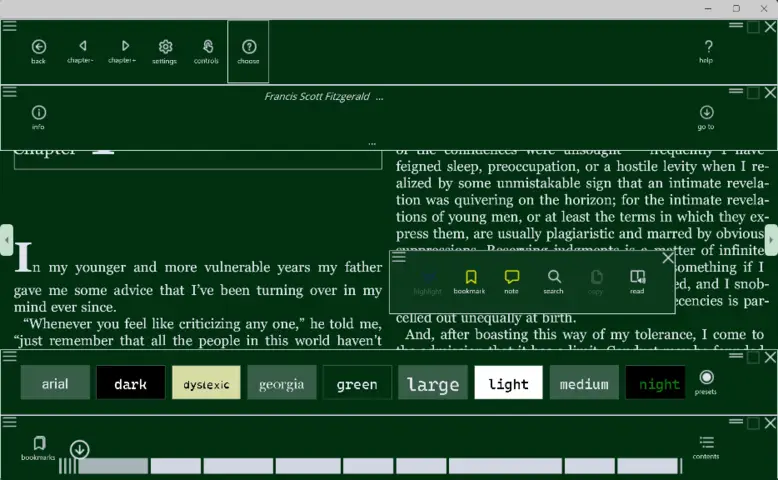Apply the dyslexic font preset
The height and width of the screenshot is (480, 778).
click(x=206, y=383)
